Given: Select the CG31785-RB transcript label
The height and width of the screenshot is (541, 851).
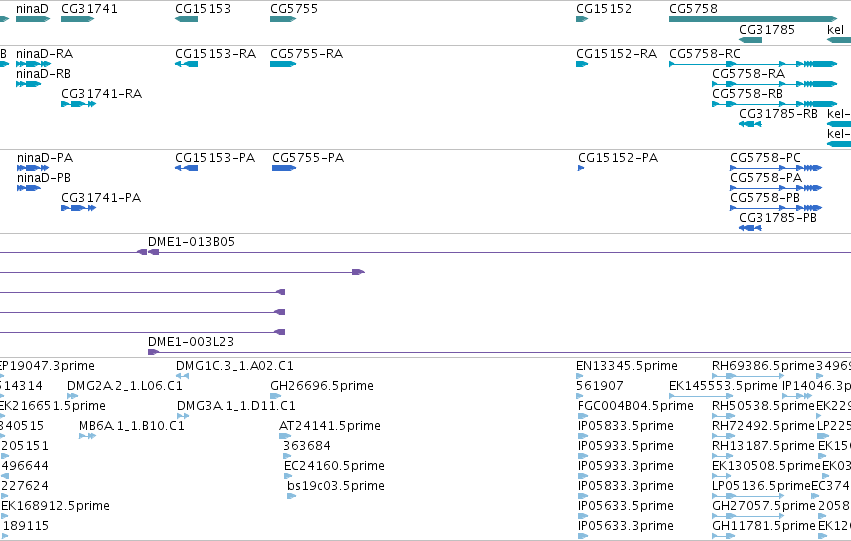Looking at the screenshot, I should click(x=778, y=114).
